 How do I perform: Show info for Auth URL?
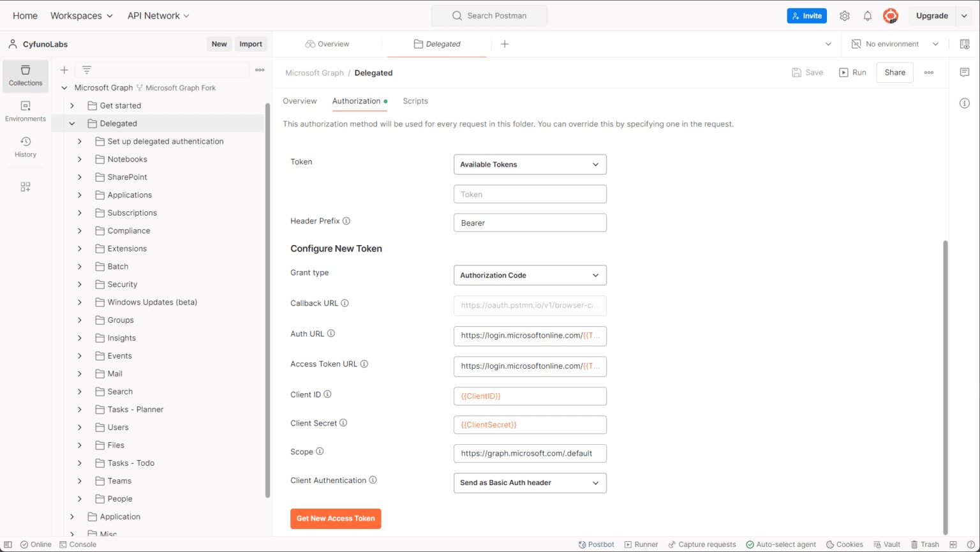click(331, 334)
